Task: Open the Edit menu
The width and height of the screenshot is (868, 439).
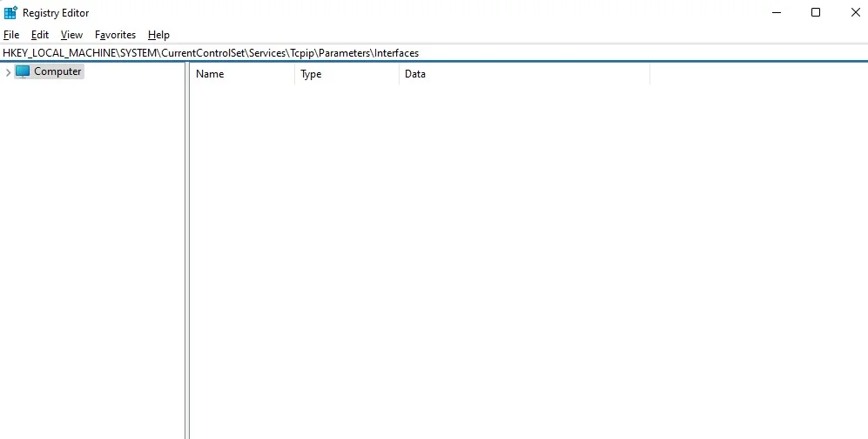Action: click(x=40, y=35)
